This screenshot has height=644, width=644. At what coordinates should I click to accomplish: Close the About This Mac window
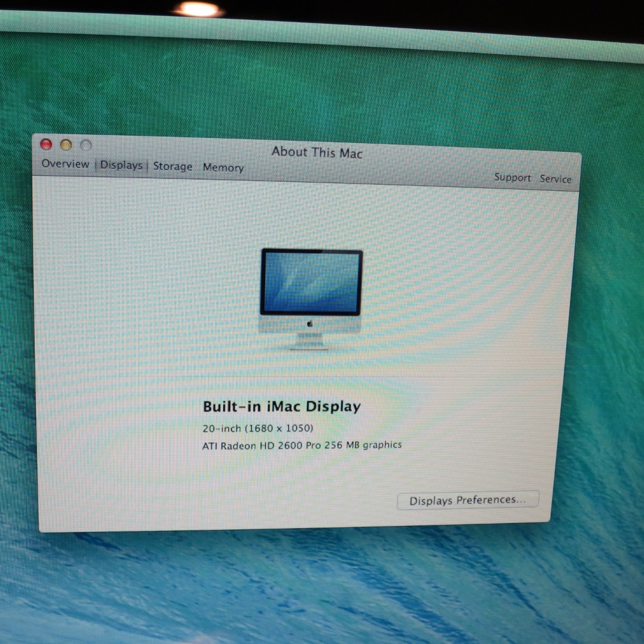click(46, 144)
